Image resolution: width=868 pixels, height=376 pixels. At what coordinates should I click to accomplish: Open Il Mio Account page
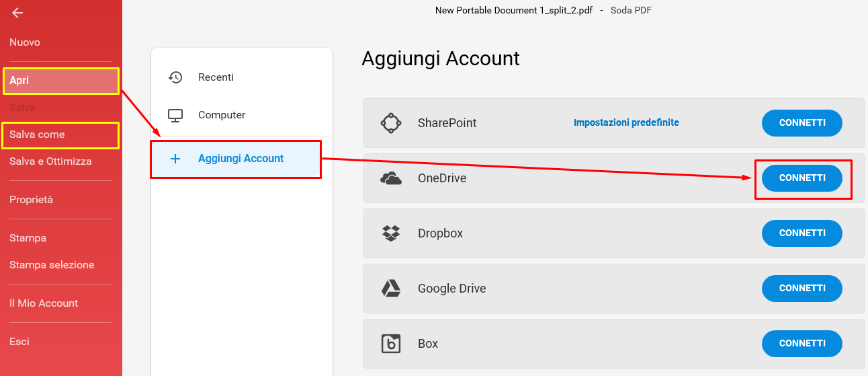pyautogui.click(x=44, y=303)
